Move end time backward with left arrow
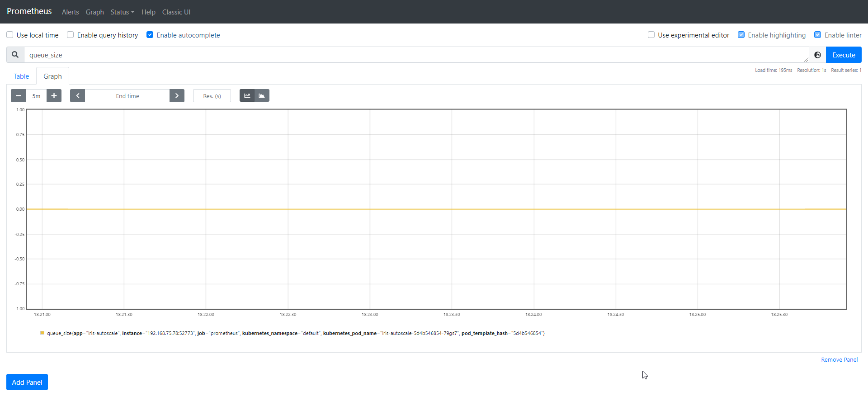This screenshot has width=868, height=406. coord(78,96)
